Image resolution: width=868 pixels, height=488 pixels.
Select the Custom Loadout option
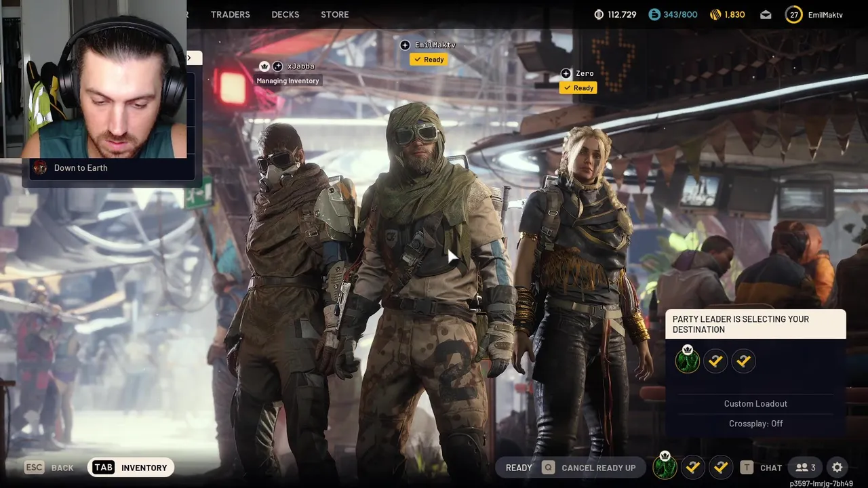755,403
